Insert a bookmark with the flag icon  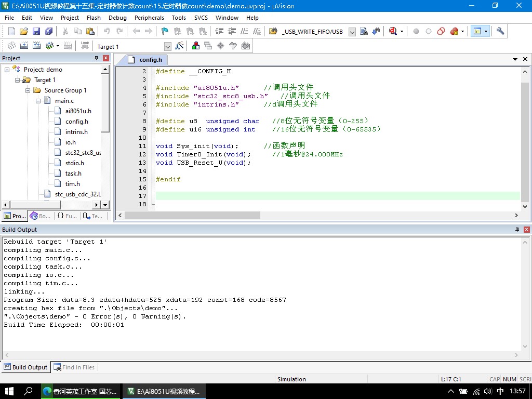coord(165,31)
